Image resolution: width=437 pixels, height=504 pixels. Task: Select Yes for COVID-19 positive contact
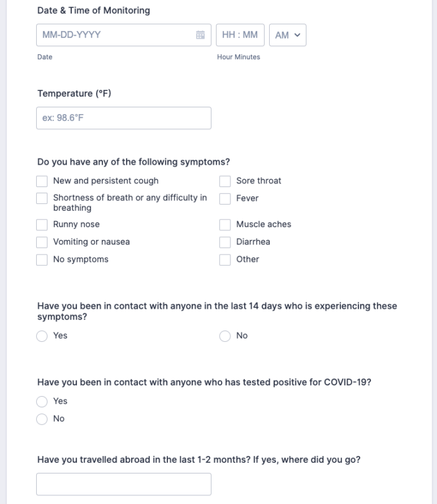point(42,401)
